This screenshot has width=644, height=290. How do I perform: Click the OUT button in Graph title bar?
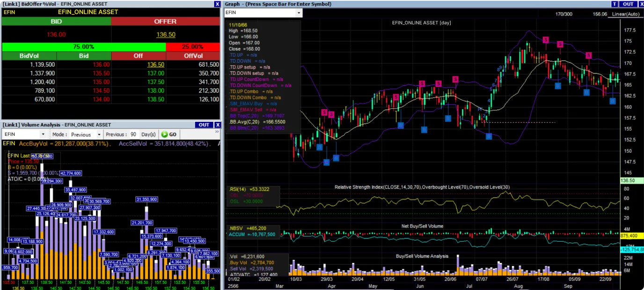pyautogui.click(x=627, y=4)
